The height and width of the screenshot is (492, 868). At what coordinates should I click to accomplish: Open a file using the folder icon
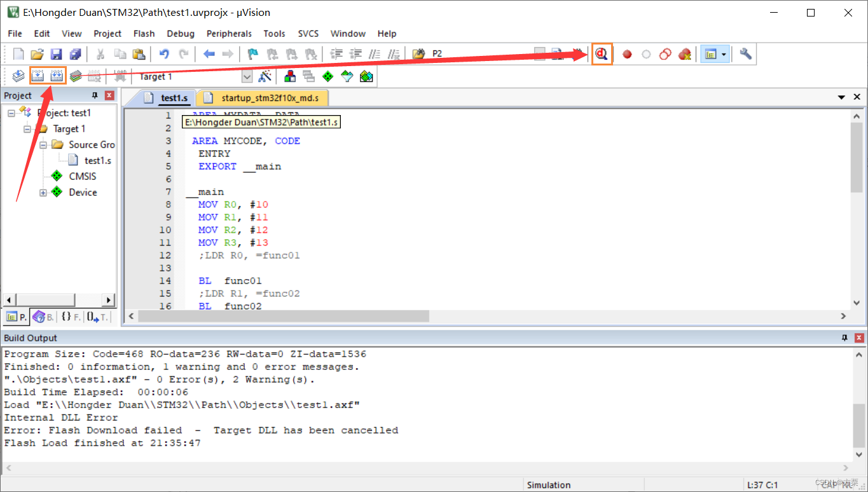click(x=37, y=54)
